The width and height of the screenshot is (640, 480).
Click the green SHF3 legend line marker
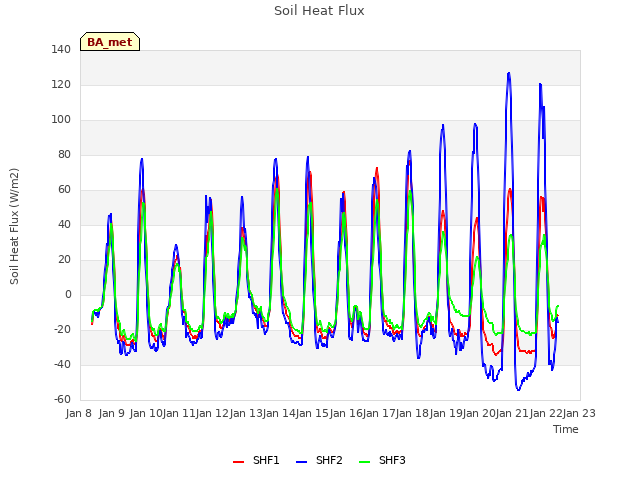coord(364,462)
